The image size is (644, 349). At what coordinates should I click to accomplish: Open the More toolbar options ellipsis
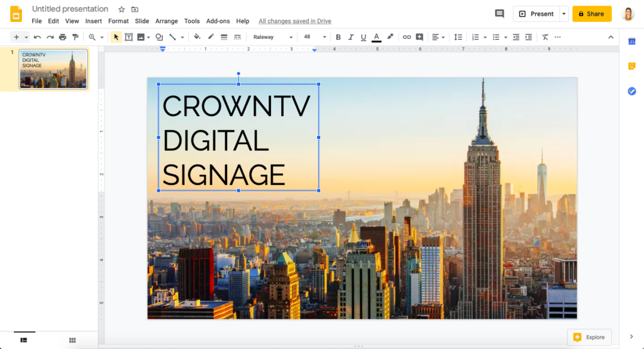pyautogui.click(x=557, y=37)
